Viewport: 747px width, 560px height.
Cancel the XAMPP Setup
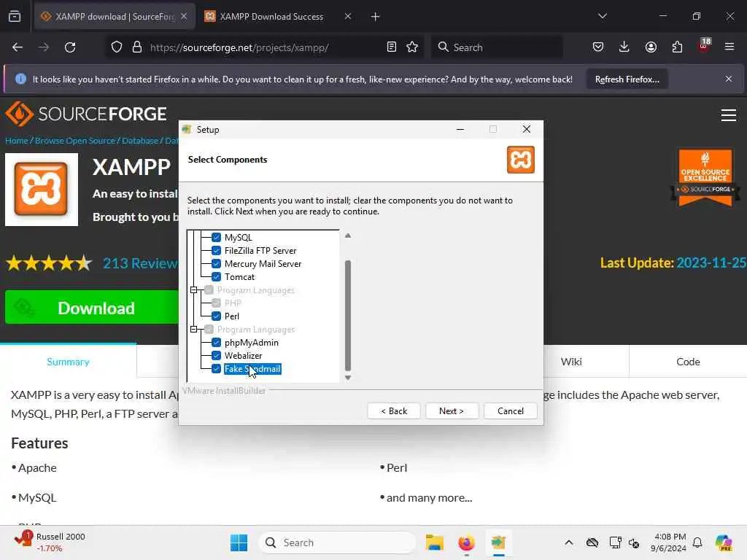click(510, 411)
